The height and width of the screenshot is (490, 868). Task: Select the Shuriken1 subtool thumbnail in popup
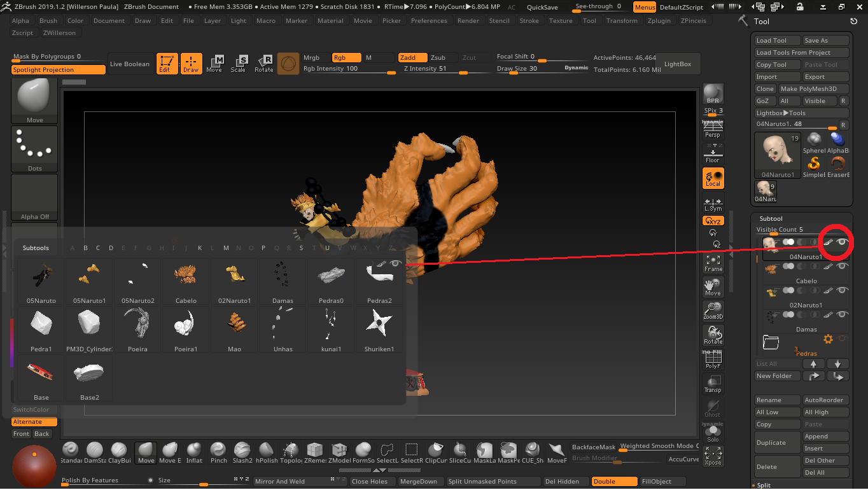pos(379,330)
